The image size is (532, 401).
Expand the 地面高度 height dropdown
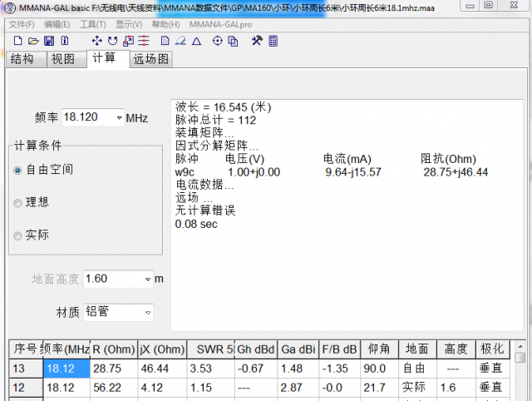pos(148,280)
